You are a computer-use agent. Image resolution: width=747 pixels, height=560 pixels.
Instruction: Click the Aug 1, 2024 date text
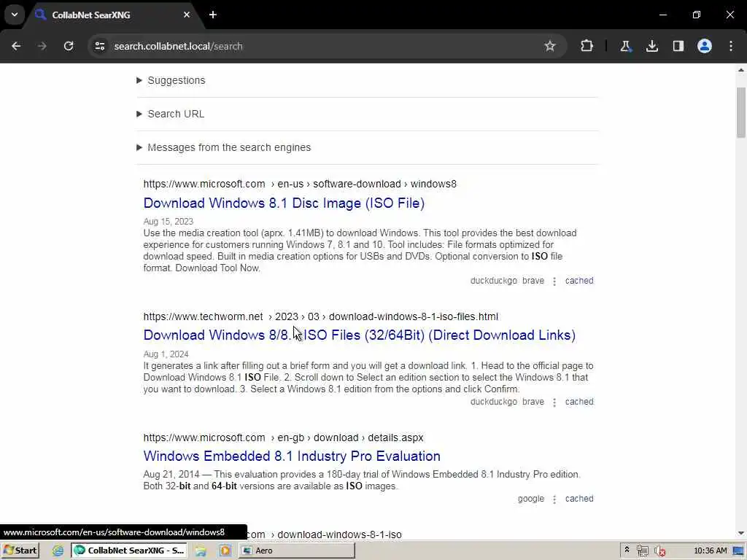click(x=166, y=354)
